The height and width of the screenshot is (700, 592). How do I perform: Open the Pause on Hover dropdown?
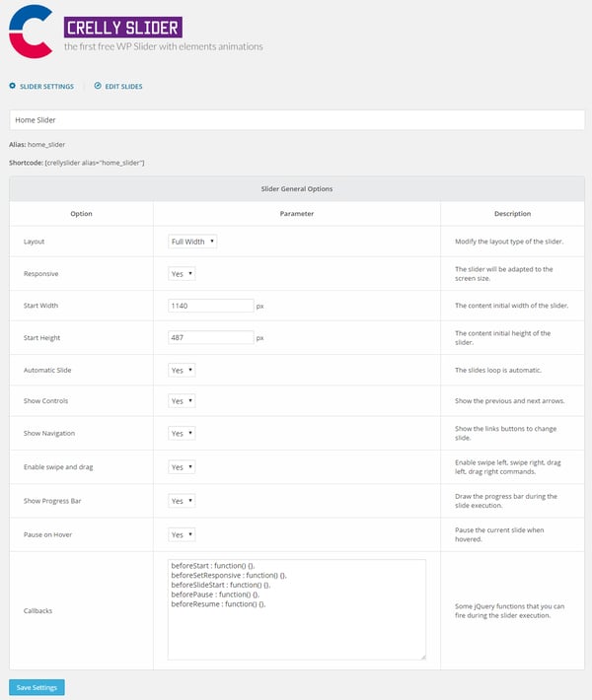[182, 534]
